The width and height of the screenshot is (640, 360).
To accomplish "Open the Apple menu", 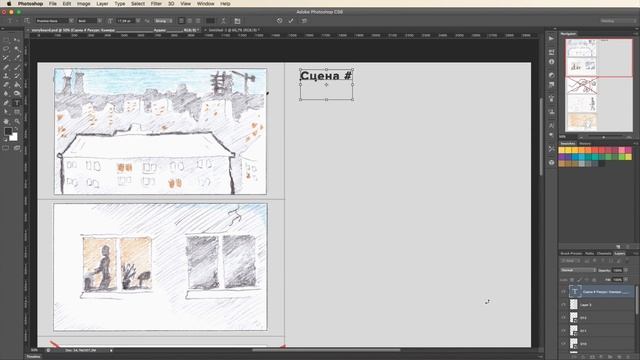I will click(x=9, y=4).
